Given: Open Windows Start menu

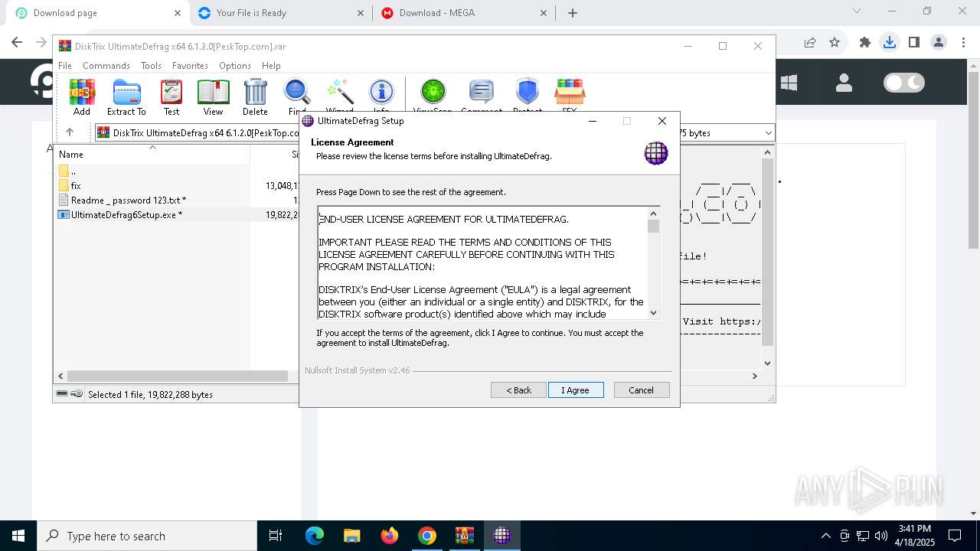Looking at the screenshot, I should tap(18, 536).
